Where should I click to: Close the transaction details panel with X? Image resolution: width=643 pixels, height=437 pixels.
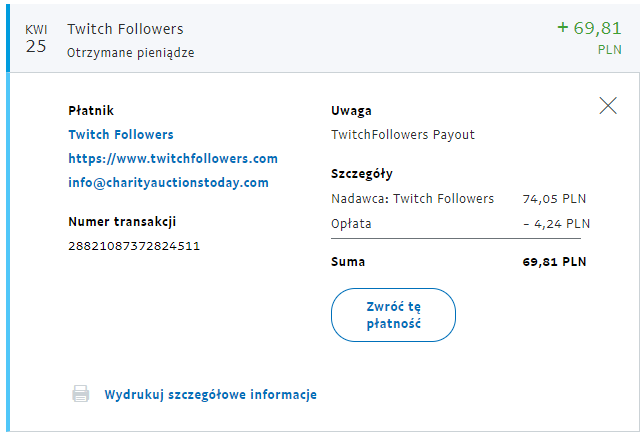pyautogui.click(x=608, y=106)
